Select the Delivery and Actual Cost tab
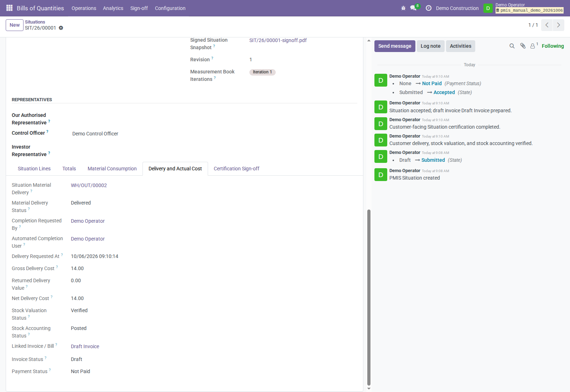This screenshot has height=392, width=570. [175, 169]
